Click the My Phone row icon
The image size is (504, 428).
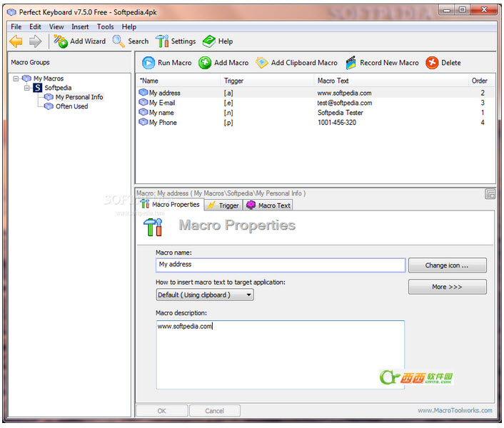coord(143,122)
